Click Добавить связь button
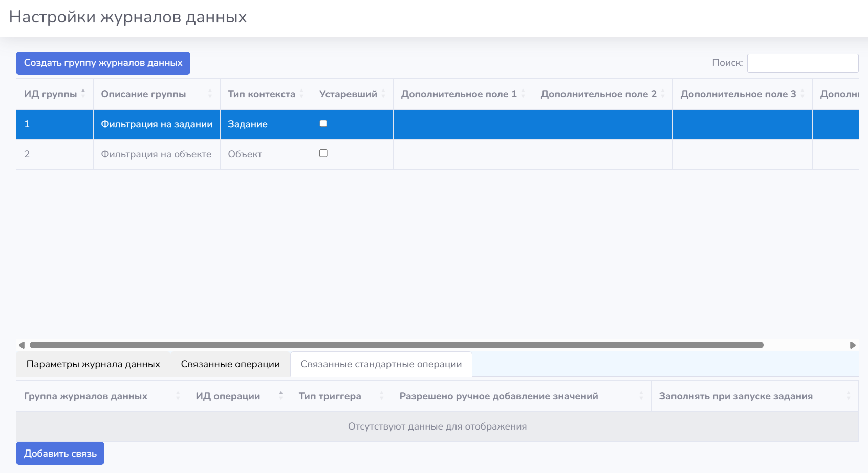Image resolution: width=868 pixels, height=473 pixels. point(60,454)
